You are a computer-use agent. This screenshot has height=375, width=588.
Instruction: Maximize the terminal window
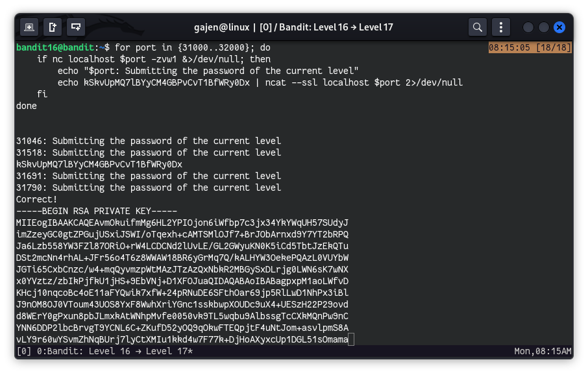pos(544,27)
